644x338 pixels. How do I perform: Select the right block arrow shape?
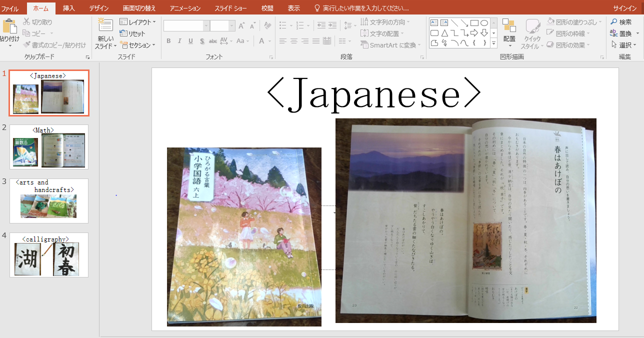474,33
